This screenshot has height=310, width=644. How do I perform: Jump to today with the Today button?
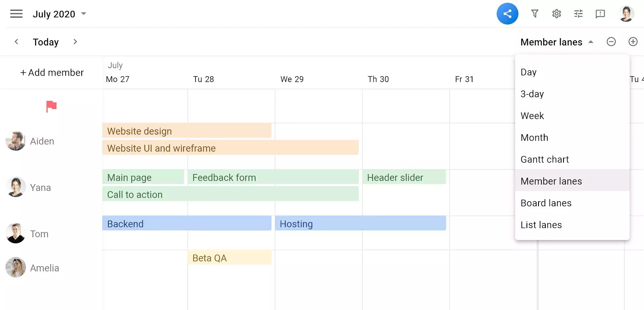pyautogui.click(x=45, y=42)
